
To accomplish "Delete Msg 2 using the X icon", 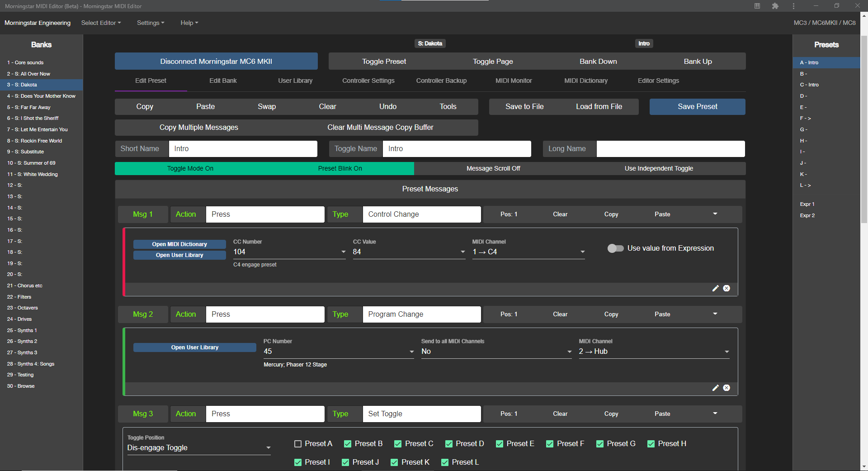I will click(726, 388).
